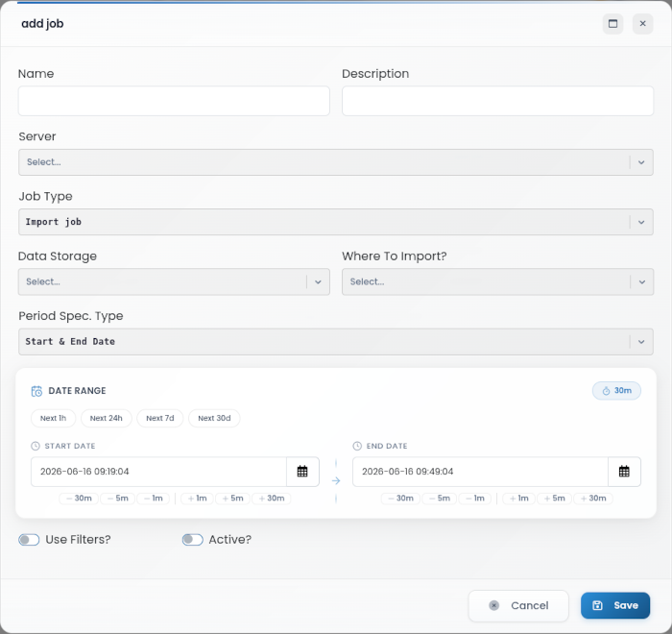Add 30m to start date
The height and width of the screenshot is (634, 672).
(272, 499)
